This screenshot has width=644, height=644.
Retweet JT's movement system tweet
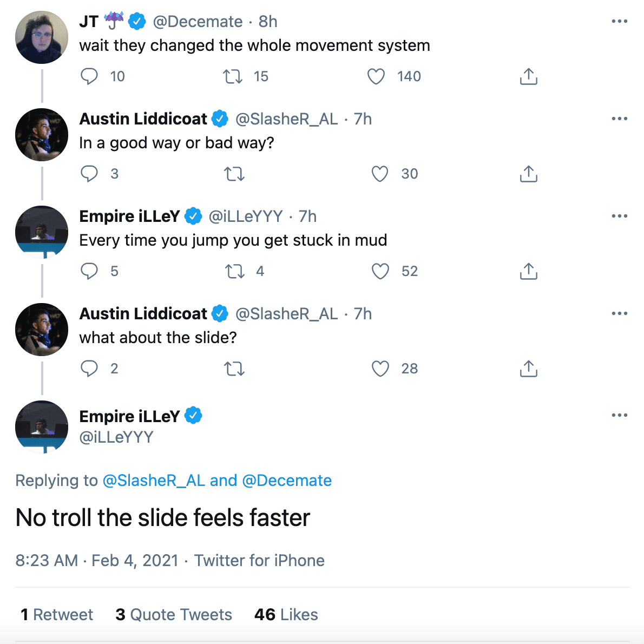pos(233,76)
